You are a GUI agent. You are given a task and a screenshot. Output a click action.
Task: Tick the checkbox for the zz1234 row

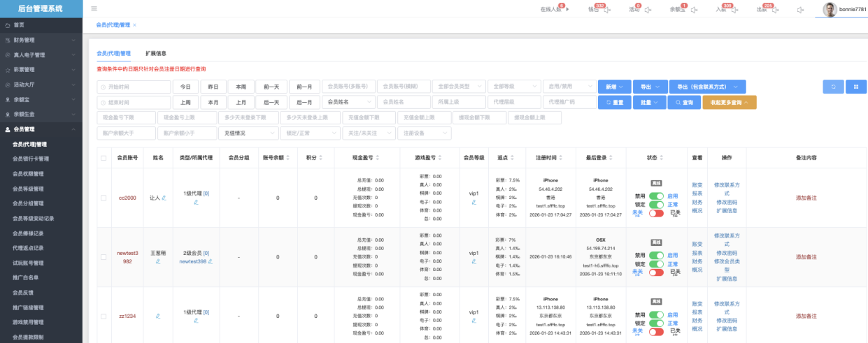tap(104, 316)
